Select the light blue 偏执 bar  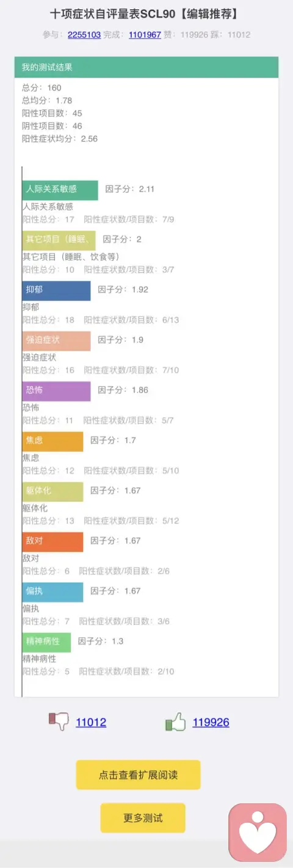pyautogui.click(x=52, y=592)
